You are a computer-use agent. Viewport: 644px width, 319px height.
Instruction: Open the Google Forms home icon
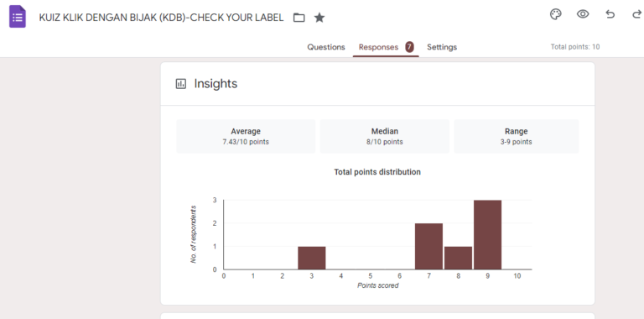(18, 17)
